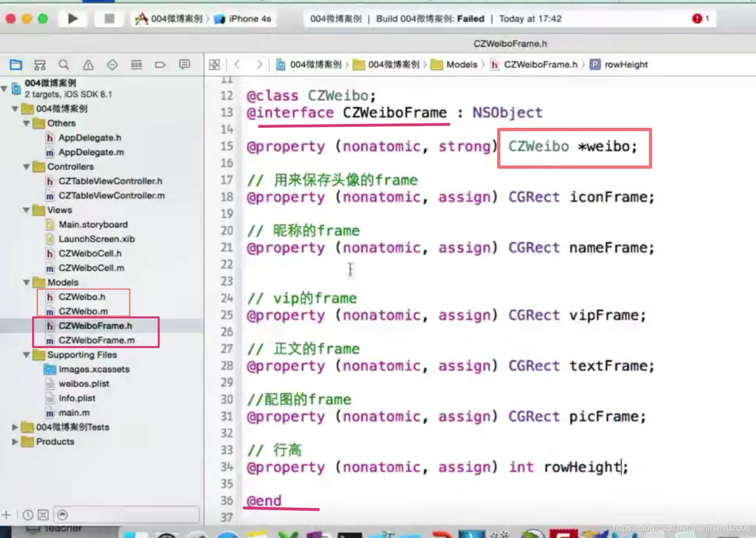Choose the iPhone 4s device destination
The width and height of the screenshot is (756, 538).
tap(243, 19)
